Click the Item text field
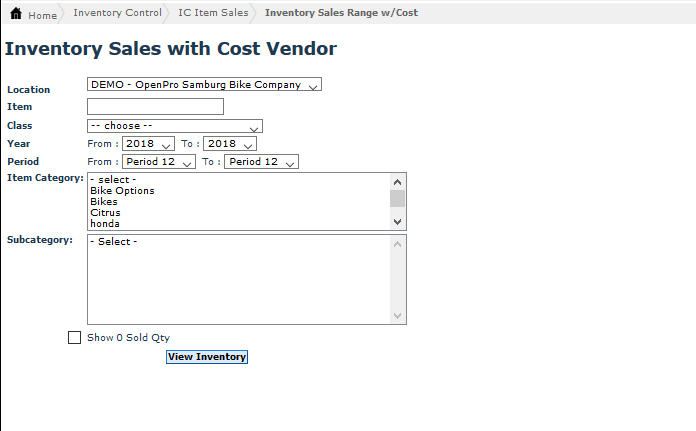This screenshot has height=431, width=696. pos(155,106)
